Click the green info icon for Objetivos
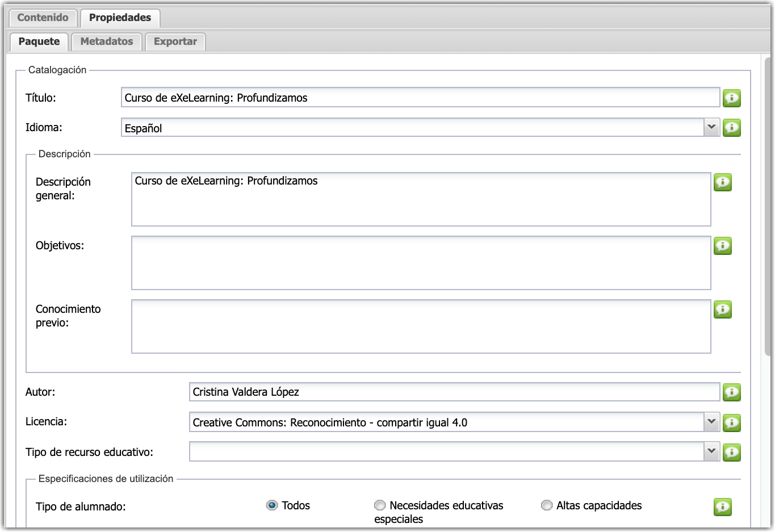This screenshot has width=775, height=532. [x=723, y=246]
